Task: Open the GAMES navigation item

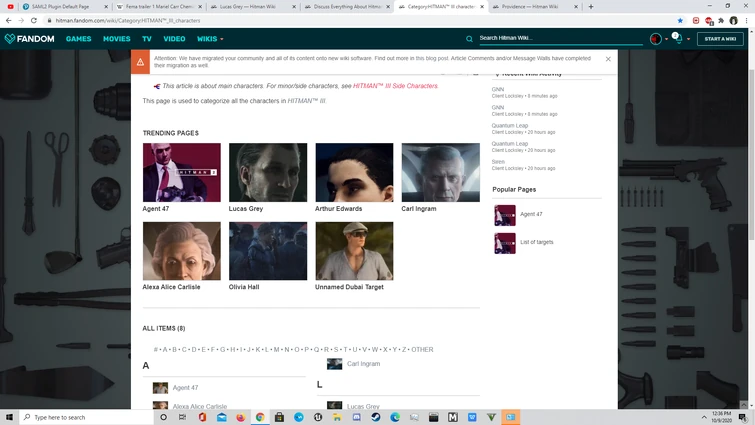Action: pos(78,39)
